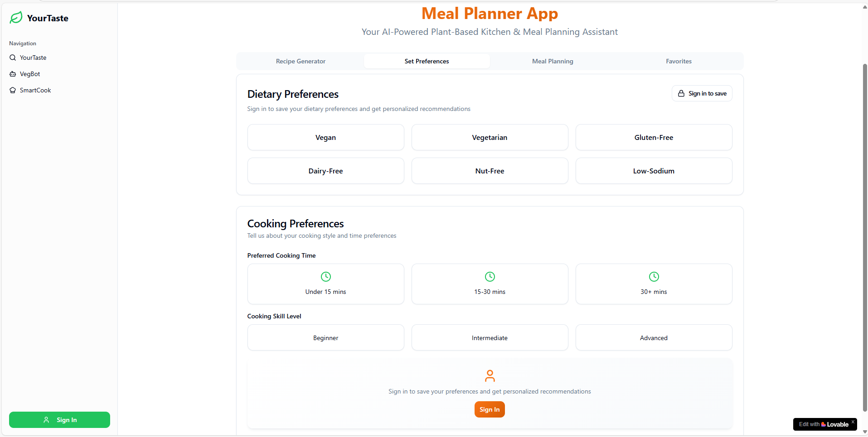
Task: Open the Favorites tab
Action: 679,61
